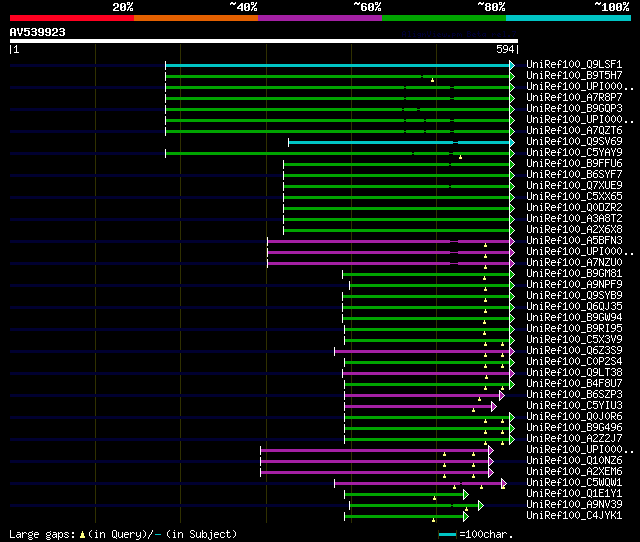Viewport: 640px width, 542px height.
Task: Select the UniRef100_A3A8T2 label
Action: [574, 219]
